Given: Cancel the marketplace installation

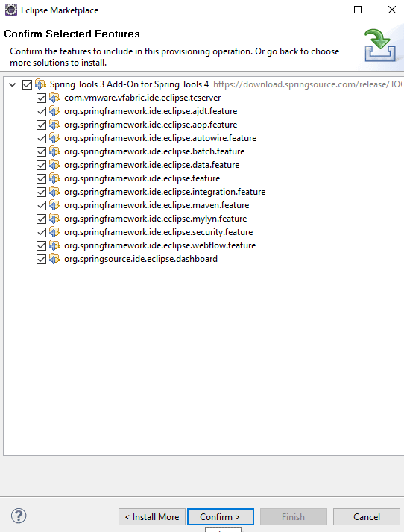Looking at the screenshot, I should (367, 517).
